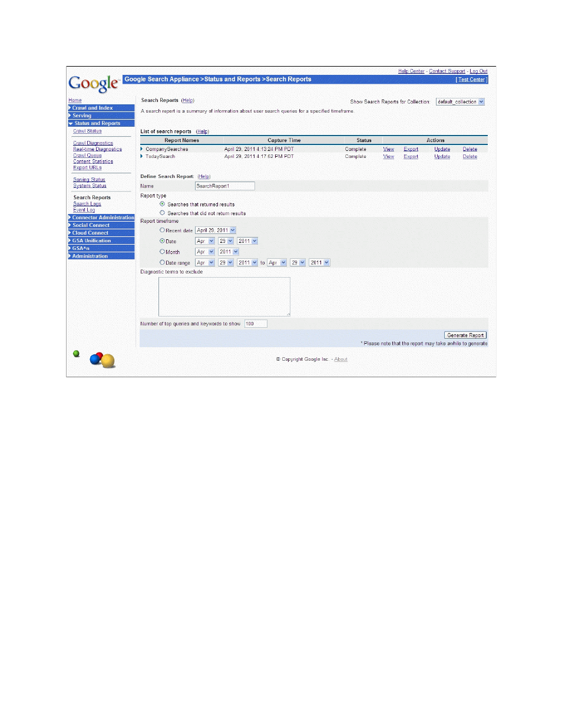Choose the Recent date timeframe option
Screen dimensions: 562x728
(162, 230)
